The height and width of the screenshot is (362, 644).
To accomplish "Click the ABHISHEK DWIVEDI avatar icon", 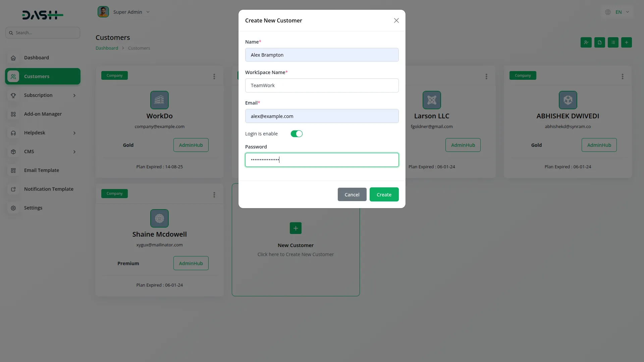I will tap(568, 100).
